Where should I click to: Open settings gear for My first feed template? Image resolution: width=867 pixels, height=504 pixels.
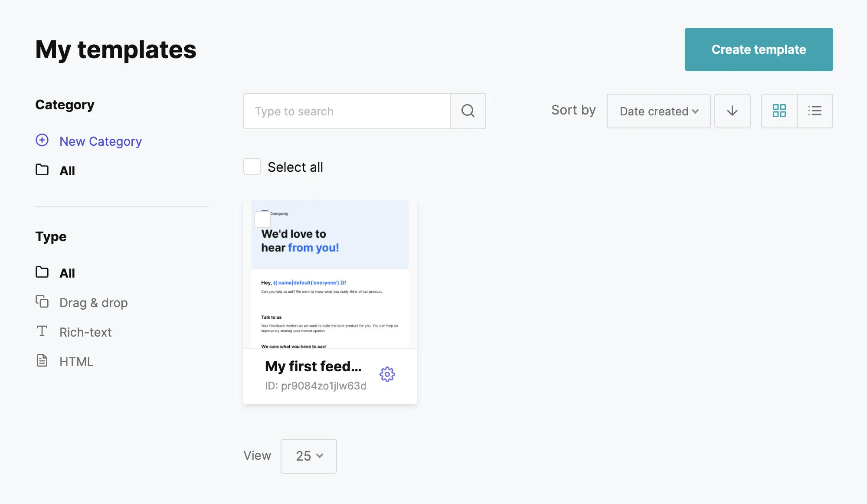tap(387, 374)
